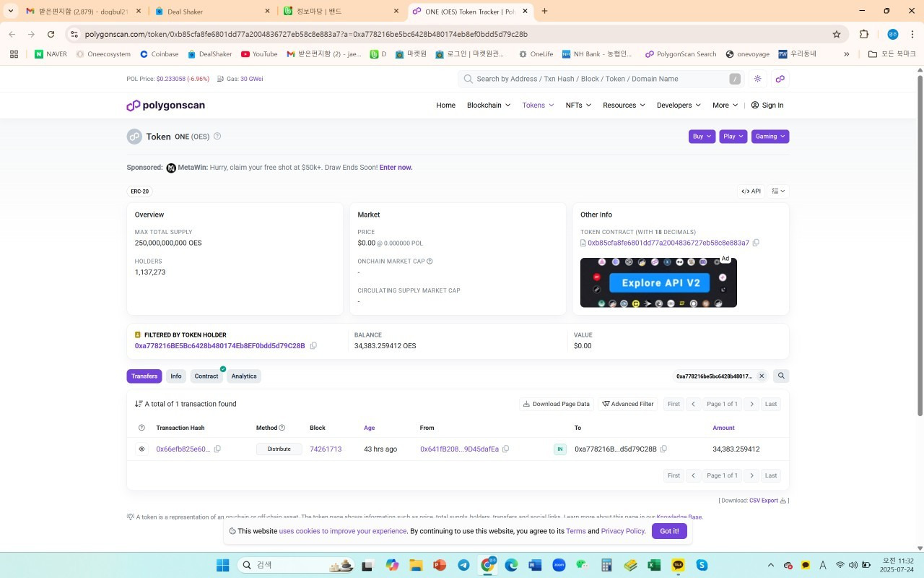Open the Contract tab
924x578 pixels.
click(206, 376)
